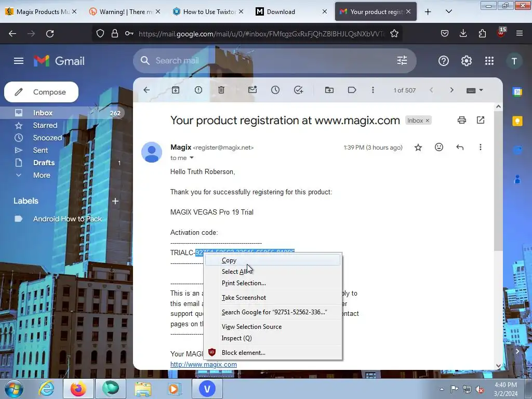Viewport: 532px width, 399px height.
Task: Snooze this email with clock icon
Action: pos(275,90)
